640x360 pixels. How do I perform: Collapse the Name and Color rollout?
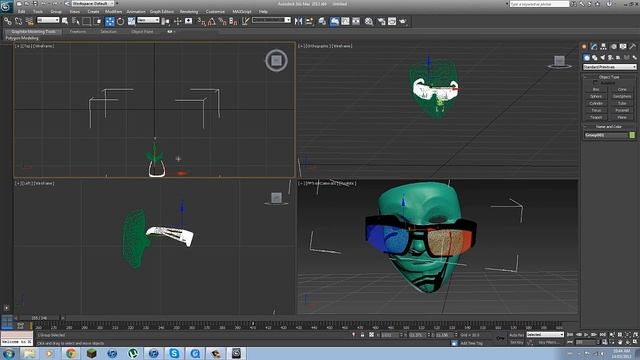click(609, 127)
